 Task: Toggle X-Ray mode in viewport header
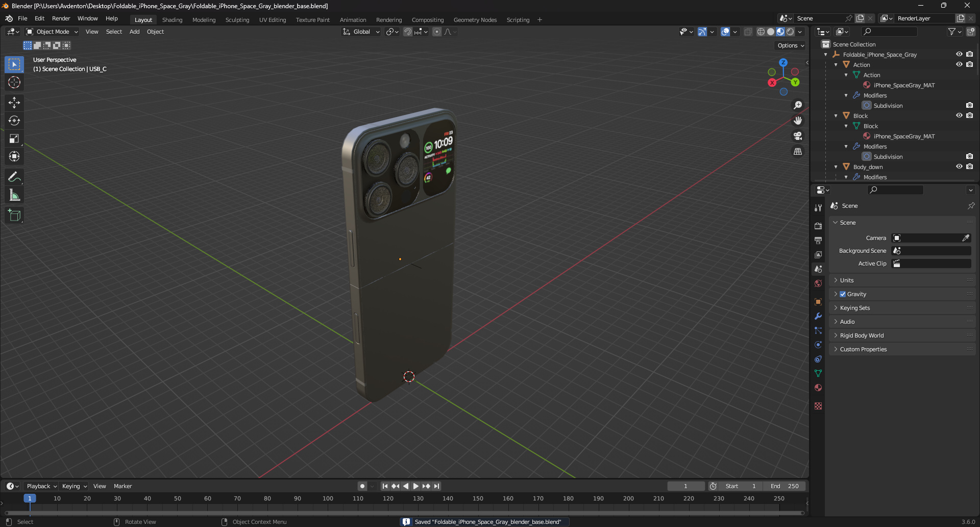point(748,32)
